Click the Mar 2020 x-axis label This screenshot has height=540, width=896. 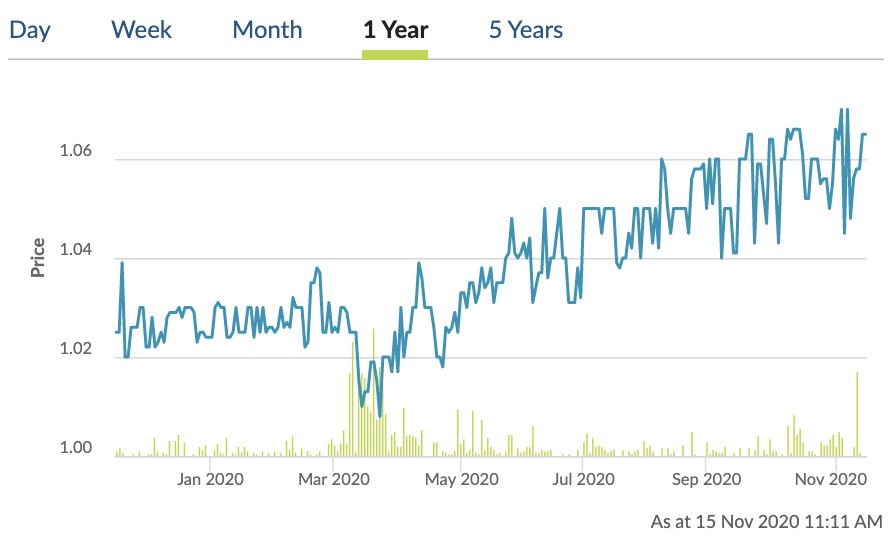(335, 480)
